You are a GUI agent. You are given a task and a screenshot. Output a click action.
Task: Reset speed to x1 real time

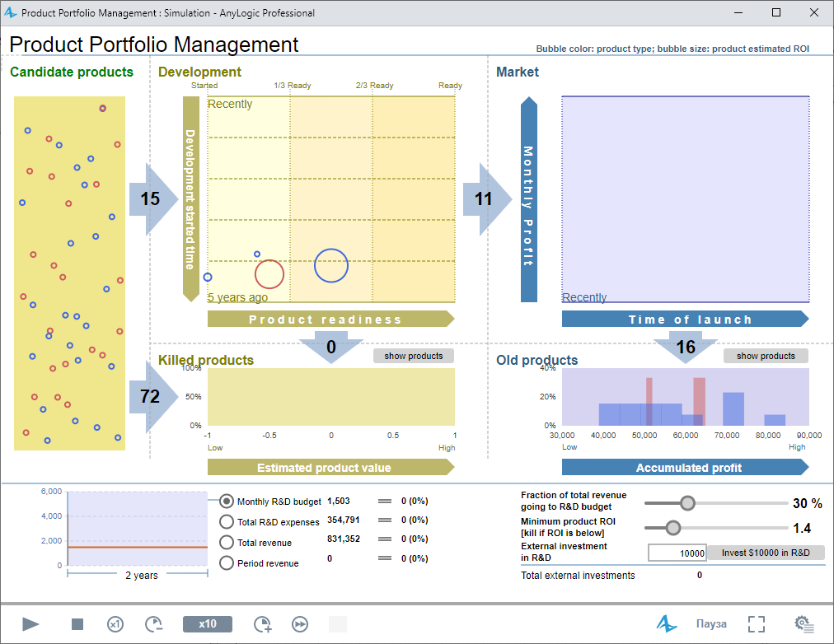pyautogui.click(x=115, y=623)
